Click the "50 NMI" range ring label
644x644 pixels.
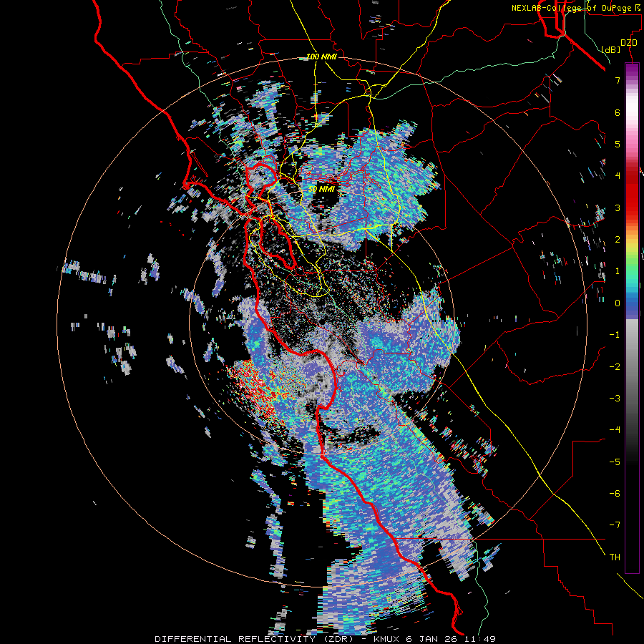point(321,189)
